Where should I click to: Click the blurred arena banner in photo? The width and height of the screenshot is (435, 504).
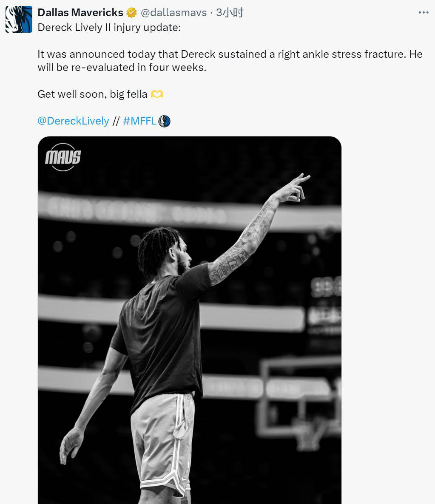pos(190,210)
